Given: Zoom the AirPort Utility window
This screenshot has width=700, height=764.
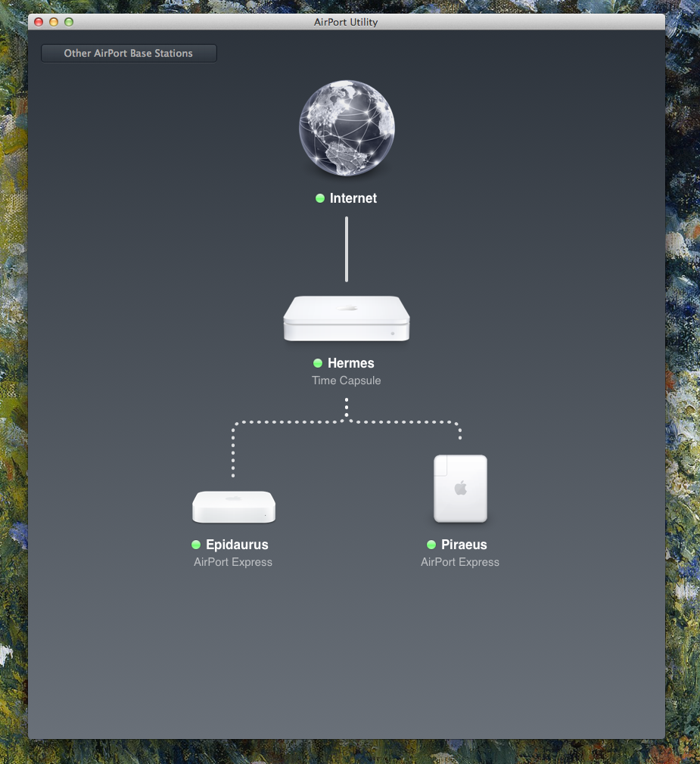Looking at the screenshot, I should 69,22.
